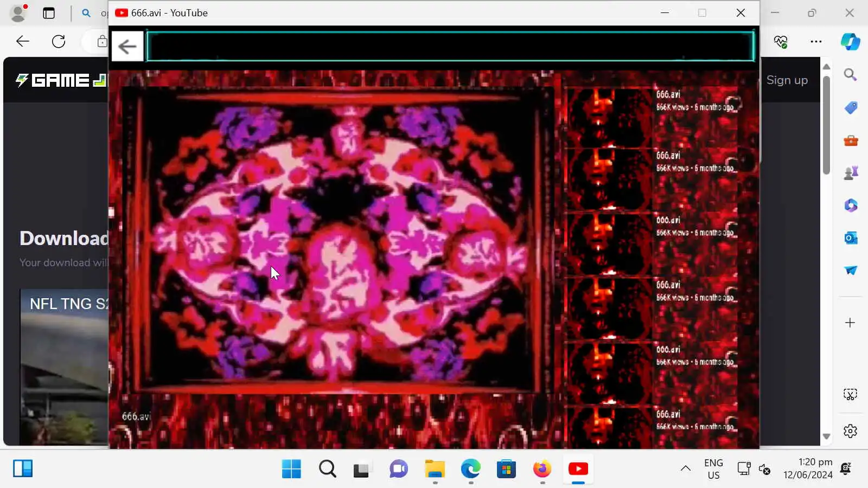Screen dimensions: 868x488
Task: Open the muted volume tray icon
Action: tap(765, 469)
